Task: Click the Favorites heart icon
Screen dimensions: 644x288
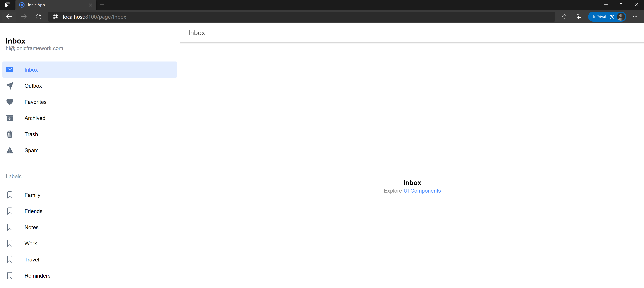Action: tap(10, 102)
